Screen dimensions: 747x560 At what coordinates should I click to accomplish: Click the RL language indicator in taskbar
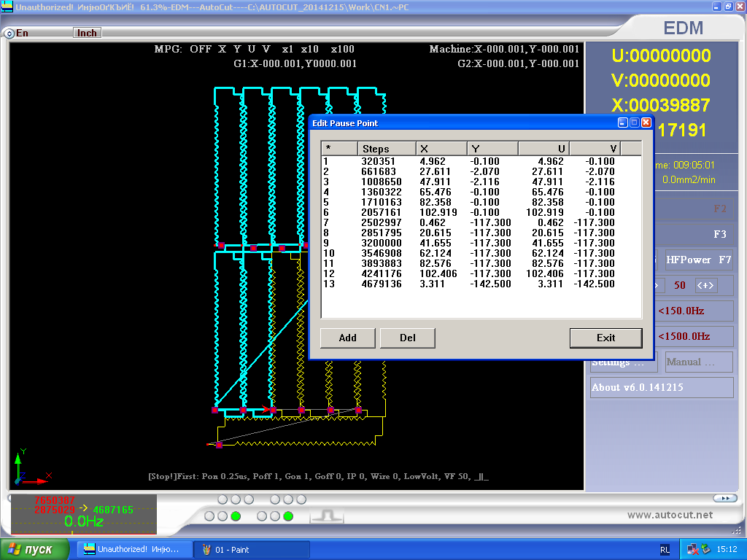tap(665, 551)
